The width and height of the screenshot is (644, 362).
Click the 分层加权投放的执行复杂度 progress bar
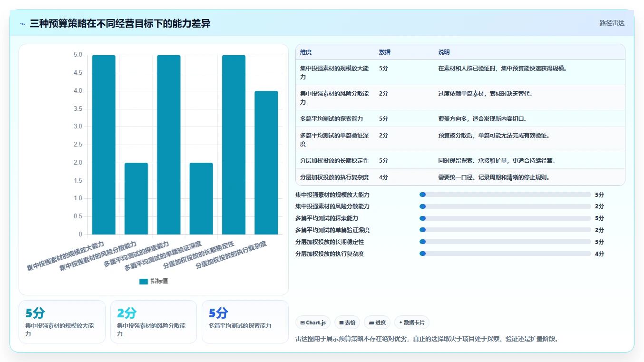click(505, 254)
